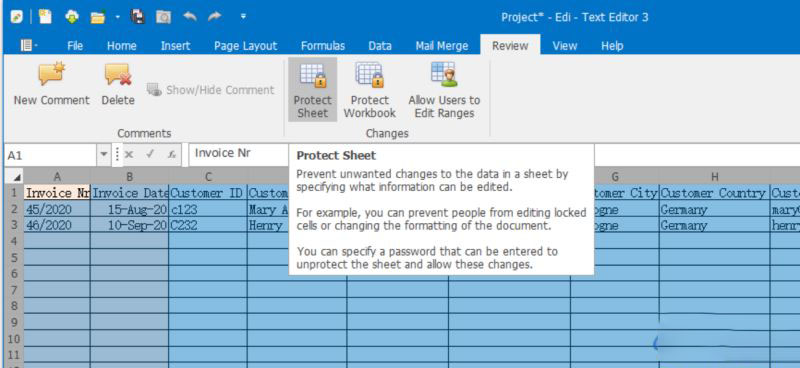
Task: Switch to the Formulas tab
Action: [x=323, y=46]
